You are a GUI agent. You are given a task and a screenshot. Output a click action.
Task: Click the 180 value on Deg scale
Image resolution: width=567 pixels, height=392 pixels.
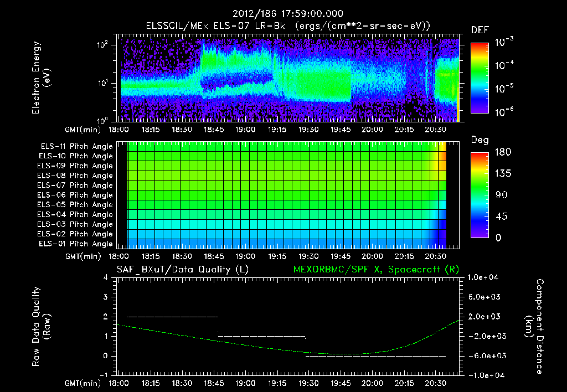tap(503, 152)
